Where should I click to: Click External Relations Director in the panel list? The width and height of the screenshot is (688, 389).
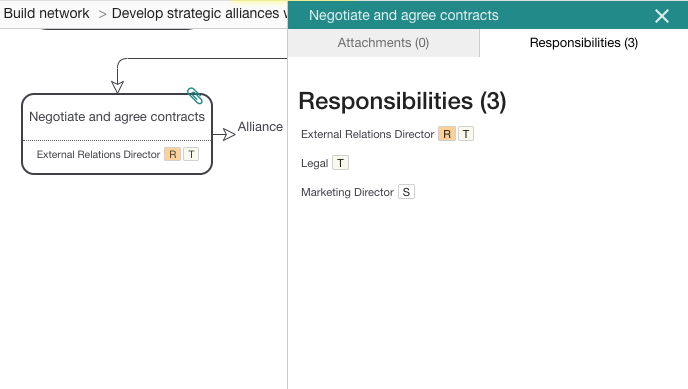[367, 134]
